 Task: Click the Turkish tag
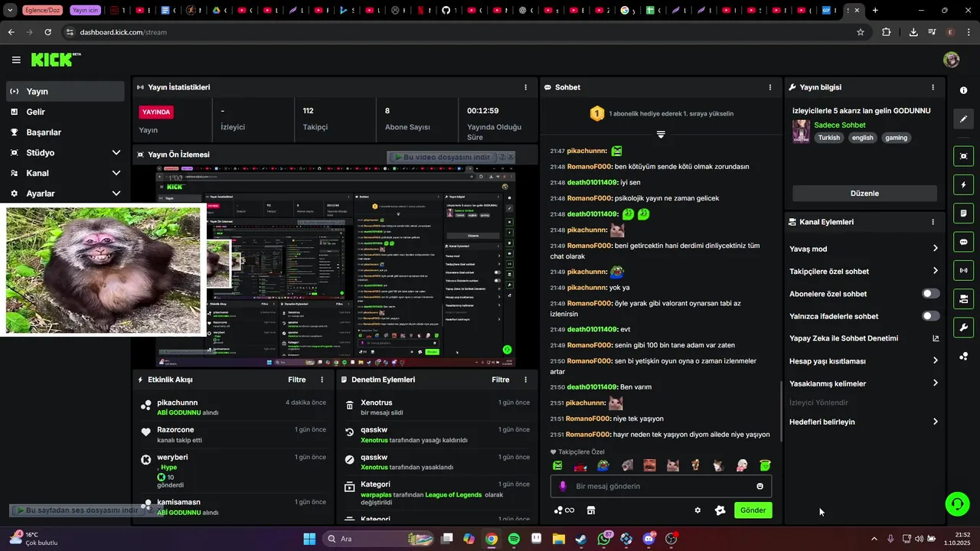tap(829, 138)
